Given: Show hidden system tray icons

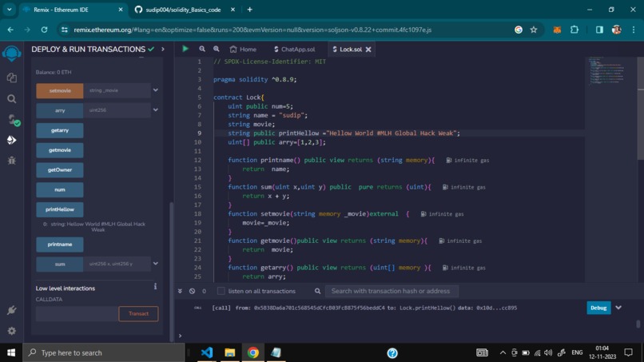Looking at the screenshot, I should coord(503,352).
